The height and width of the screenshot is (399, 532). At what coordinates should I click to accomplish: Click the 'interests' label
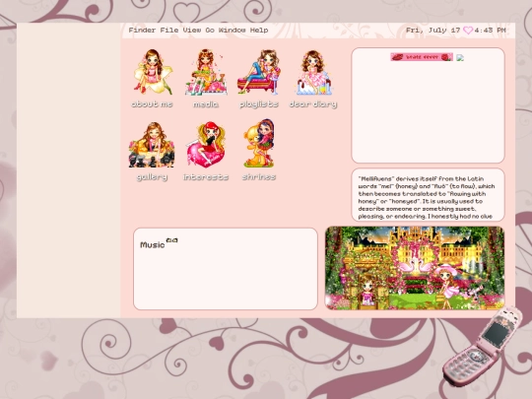(x=206, y=176)
